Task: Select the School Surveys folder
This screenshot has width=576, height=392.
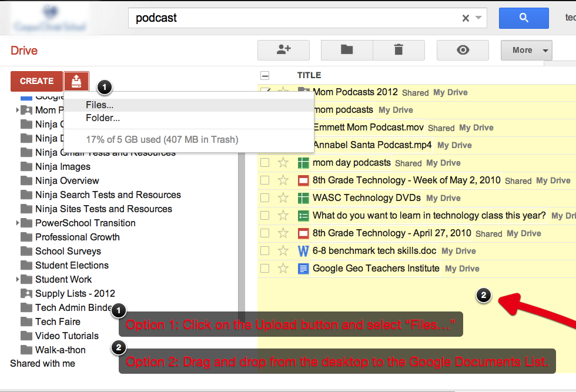Action: click(68, 251)
